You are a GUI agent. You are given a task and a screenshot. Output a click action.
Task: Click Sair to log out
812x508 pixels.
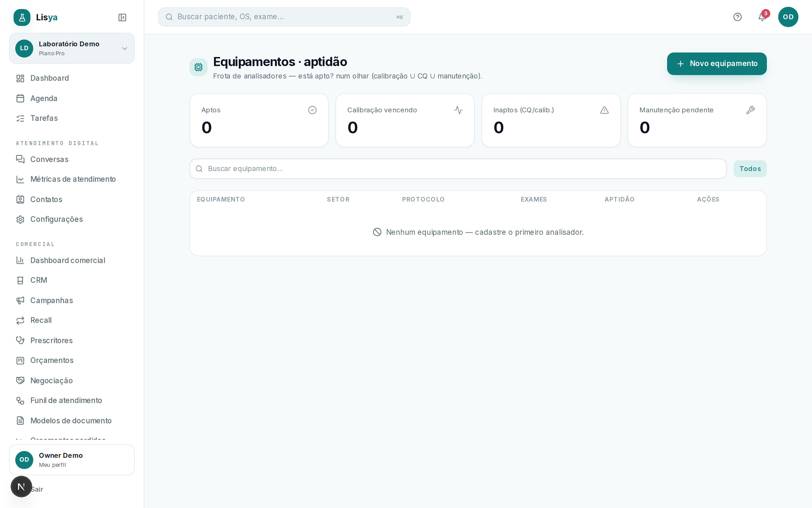37,489
